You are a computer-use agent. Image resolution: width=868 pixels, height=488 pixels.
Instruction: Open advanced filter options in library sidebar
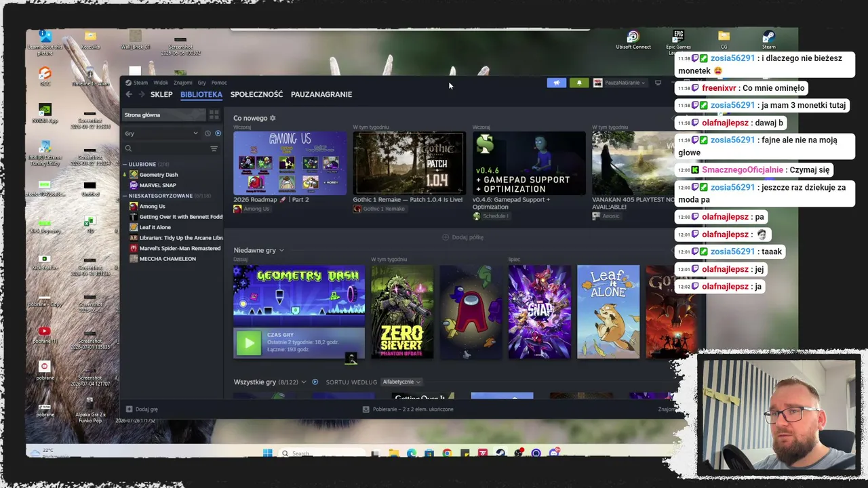click(214, 148)
